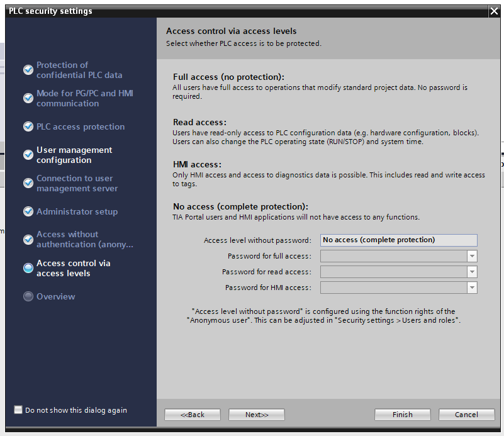Click checkmark icon beside User management configuration

(28, 155)
